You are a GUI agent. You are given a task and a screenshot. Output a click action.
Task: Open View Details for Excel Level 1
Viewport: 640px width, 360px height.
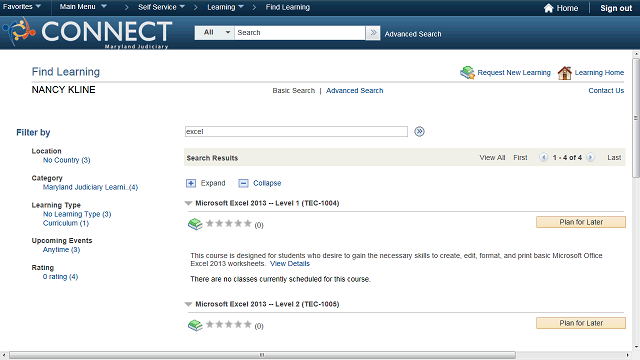290,264
